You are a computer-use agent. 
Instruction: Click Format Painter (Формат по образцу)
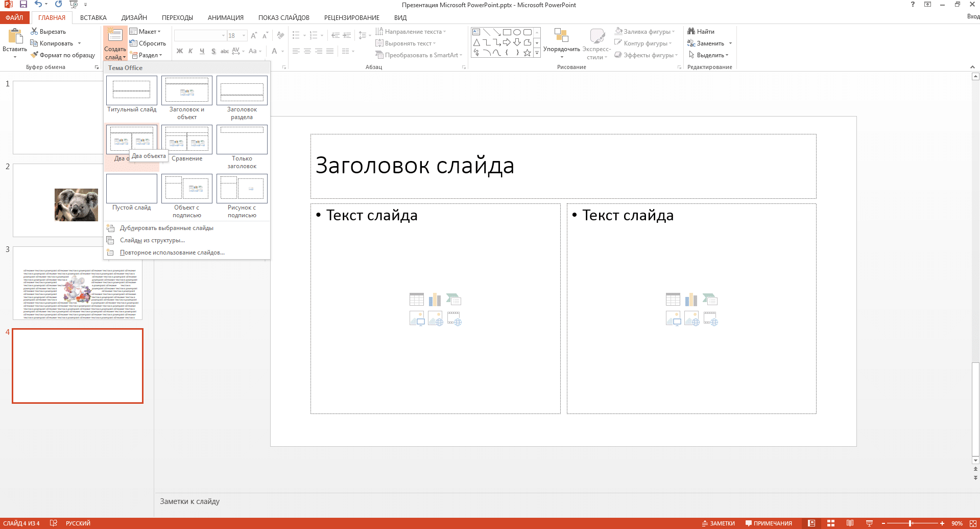pos(63,55)
